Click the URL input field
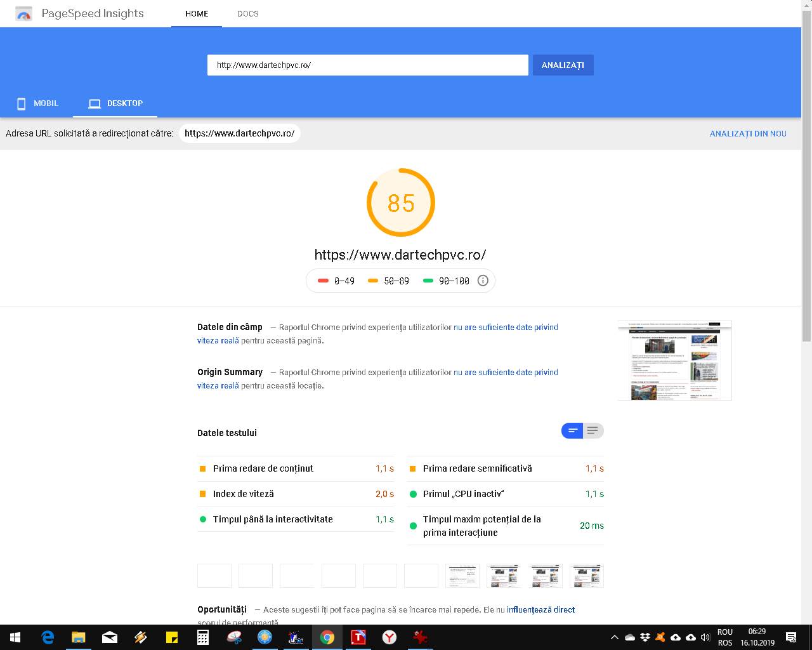Viewport: 812px width, 650px height. click(367, 65)
